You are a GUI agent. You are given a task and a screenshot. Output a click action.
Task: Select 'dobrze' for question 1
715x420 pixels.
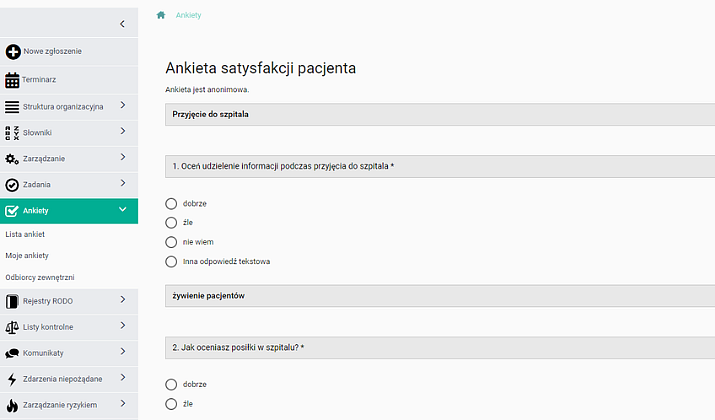171,203
